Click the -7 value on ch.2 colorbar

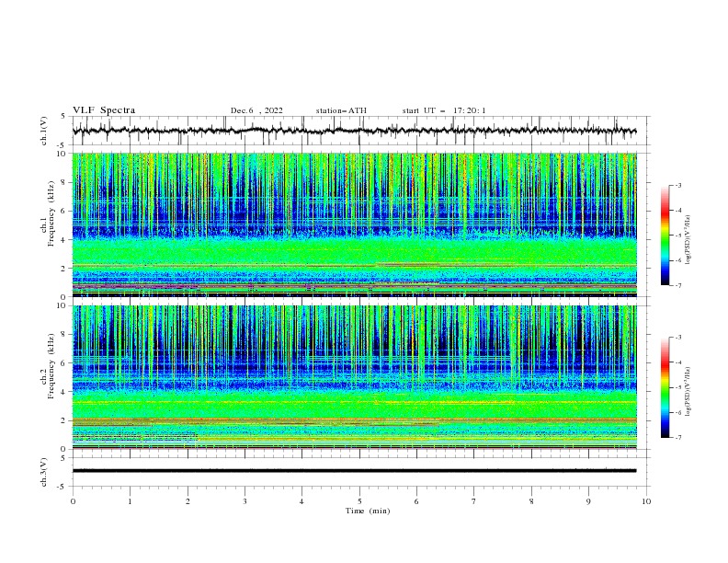677,437
